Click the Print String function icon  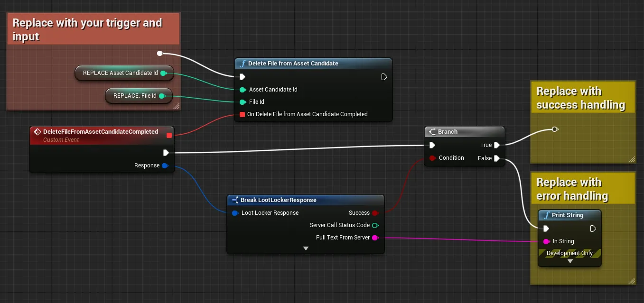pyautogui.click(x=546, y=215)
